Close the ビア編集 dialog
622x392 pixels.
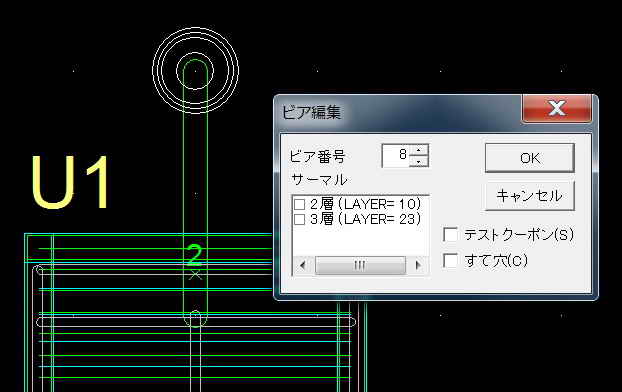[x=557, y=108]
